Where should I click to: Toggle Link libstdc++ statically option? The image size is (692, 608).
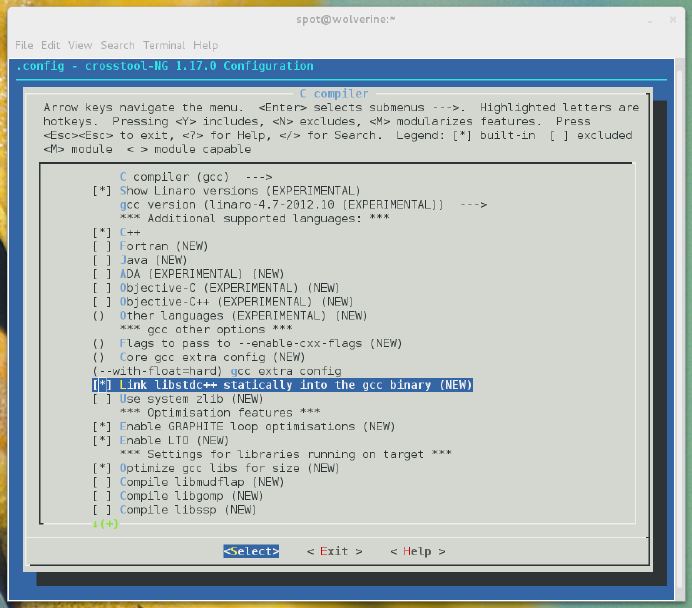282,385
